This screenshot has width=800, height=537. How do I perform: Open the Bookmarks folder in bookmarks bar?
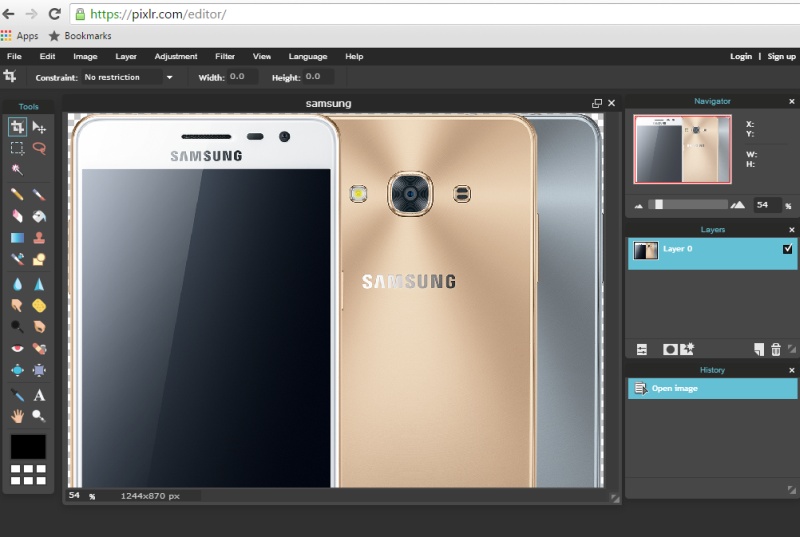point(80,36)
